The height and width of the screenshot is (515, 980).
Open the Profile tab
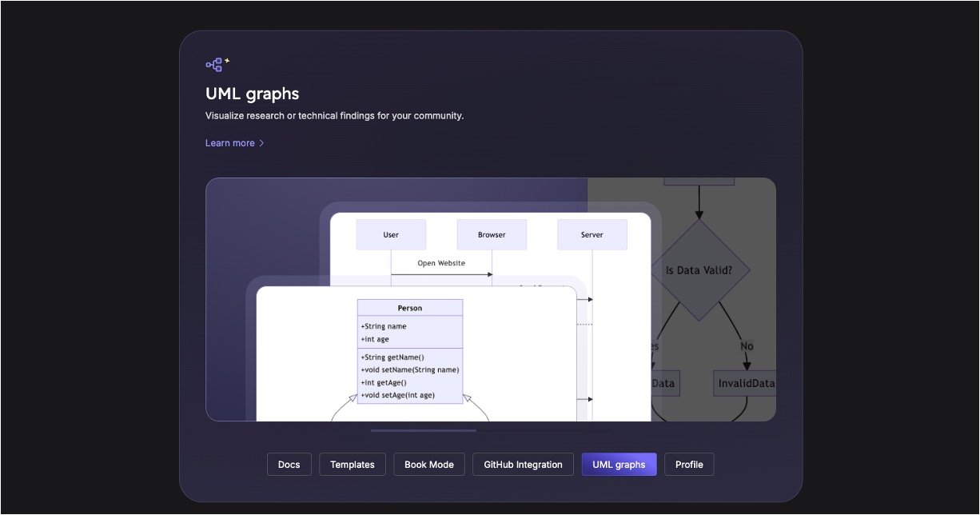tap(688, 465)
